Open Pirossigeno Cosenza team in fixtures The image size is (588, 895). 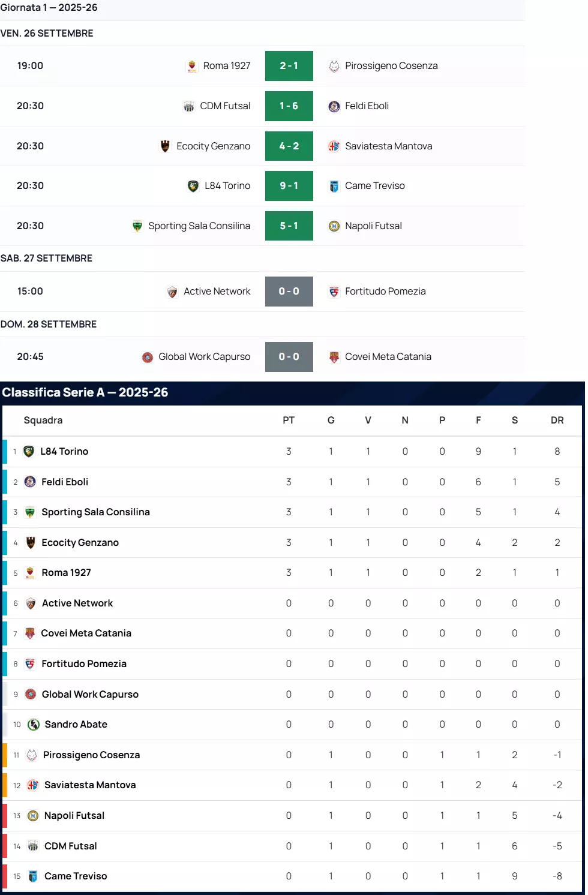[391, 66]
